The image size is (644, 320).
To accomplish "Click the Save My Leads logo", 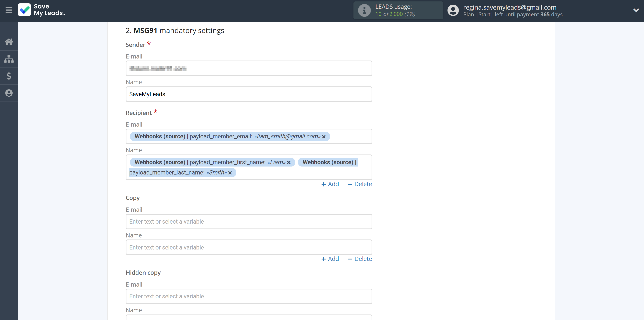I will pyautogui.click(x=42, y=10).
